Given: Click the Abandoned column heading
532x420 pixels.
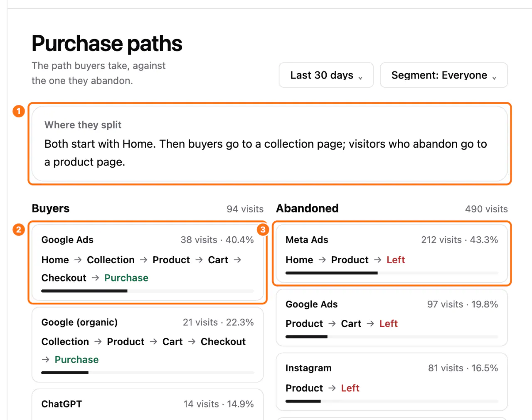Looking at the screenshot, I should [x=308, y=208].
